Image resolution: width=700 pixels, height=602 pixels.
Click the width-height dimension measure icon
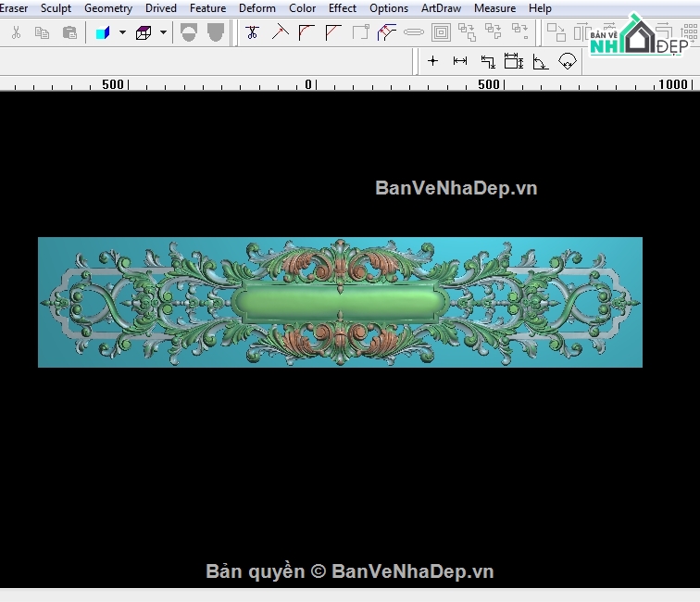point(513,61)
